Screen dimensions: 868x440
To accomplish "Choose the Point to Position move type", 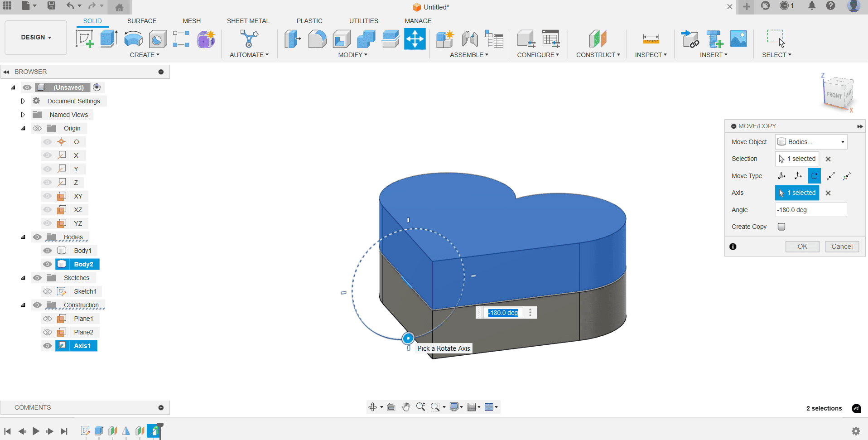I will point(847,176).
